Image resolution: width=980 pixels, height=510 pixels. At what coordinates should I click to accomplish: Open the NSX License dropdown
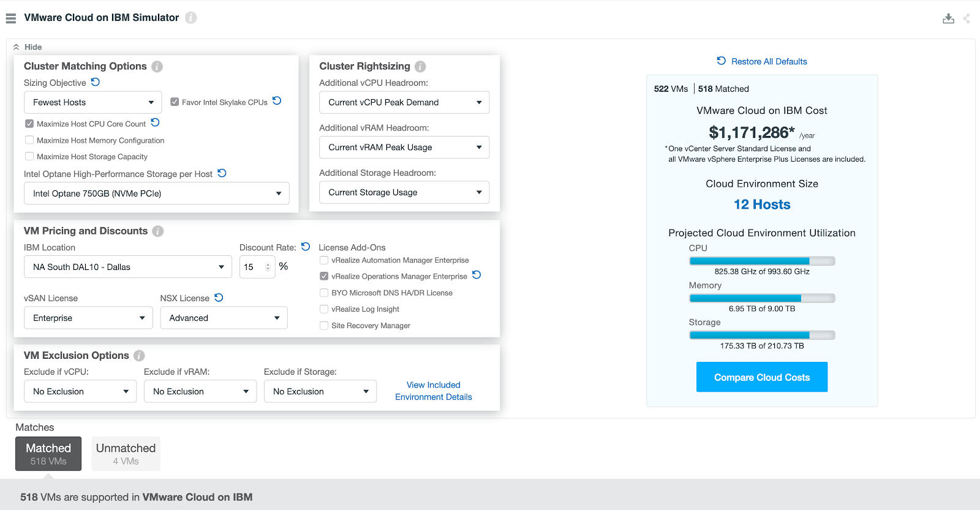pos(224,318)
